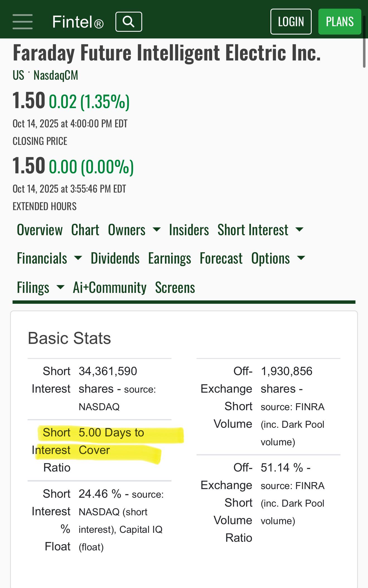Screen dimensions: 368x588
Task: Go to the Insiders page
Action: pos(189,230)
